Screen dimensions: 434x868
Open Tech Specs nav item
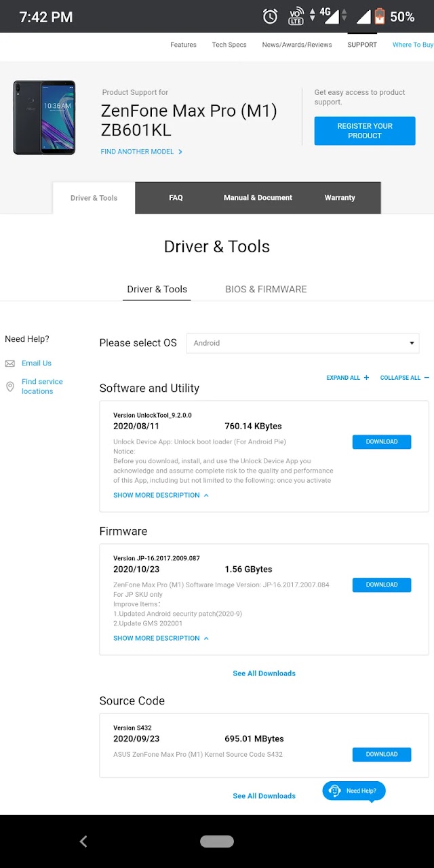229,45
